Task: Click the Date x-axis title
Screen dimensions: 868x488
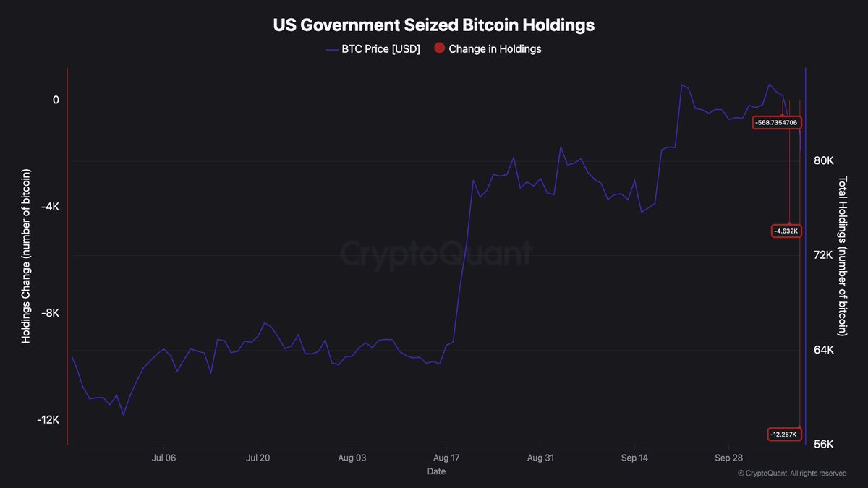Action: [x=436, y=471]
